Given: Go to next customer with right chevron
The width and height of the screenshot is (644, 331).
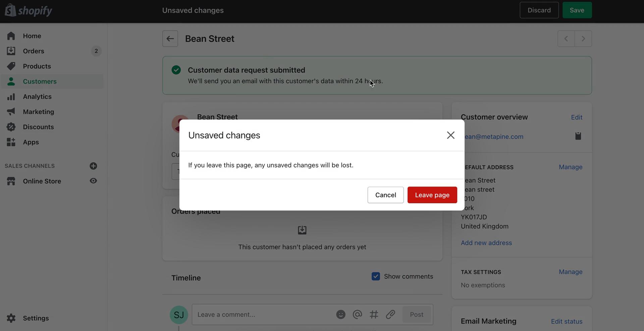Looking at the screenshot, I should 583,39.
